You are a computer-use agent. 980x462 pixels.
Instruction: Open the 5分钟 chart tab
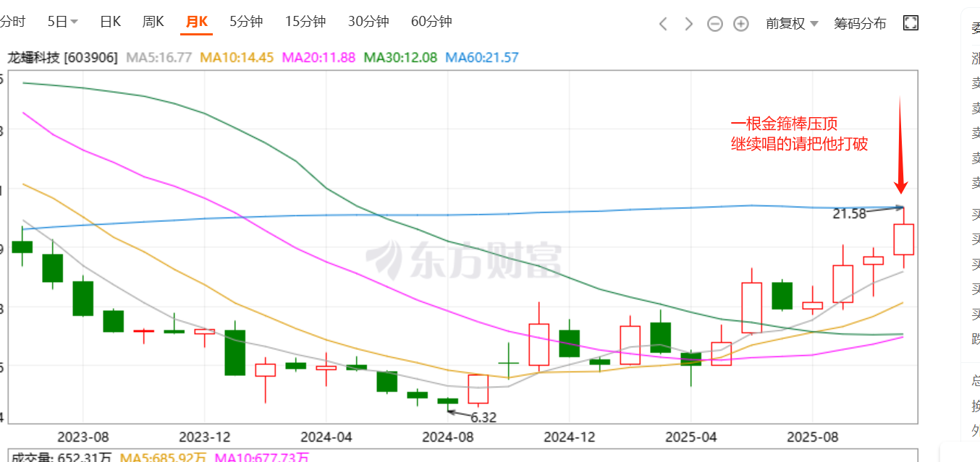[x=246, y=22]
